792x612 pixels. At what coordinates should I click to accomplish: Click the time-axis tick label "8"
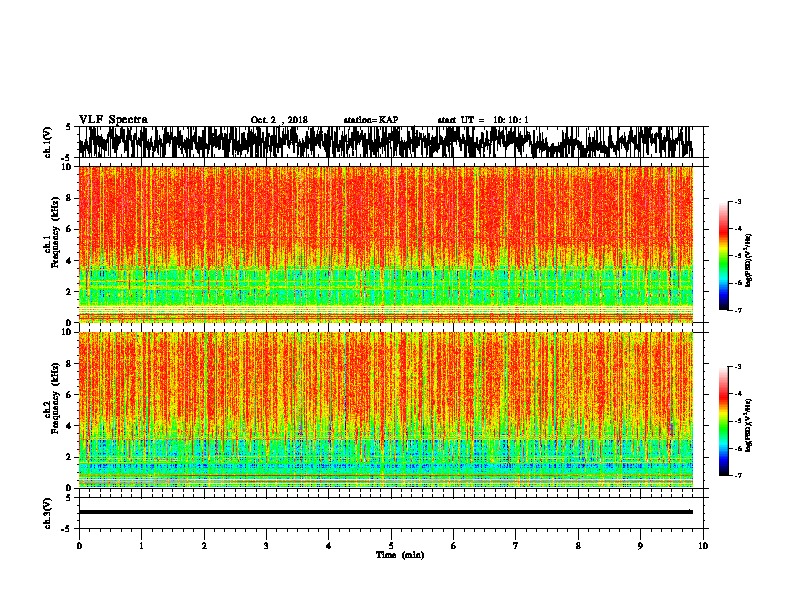click(578, 546)
